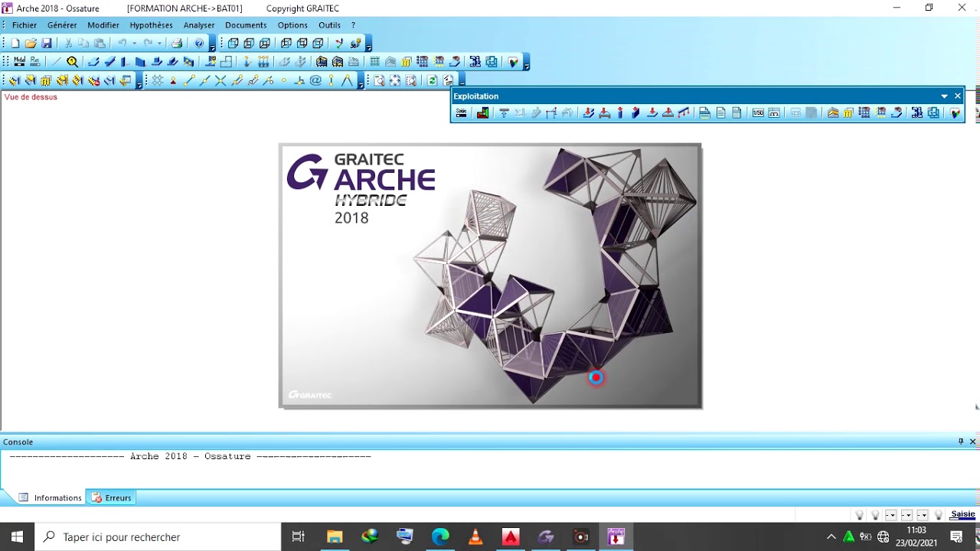Open the Documents menu
The width and height of the screenshot is (980, 551).
click(x=246, y=25)
